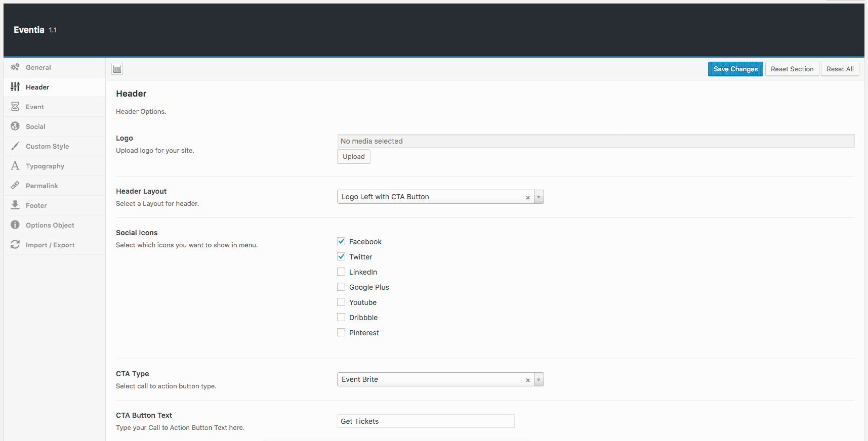Toggle the expand-all sections icon
This screenshot has height=441, width=868.
(x=117, y=69)
